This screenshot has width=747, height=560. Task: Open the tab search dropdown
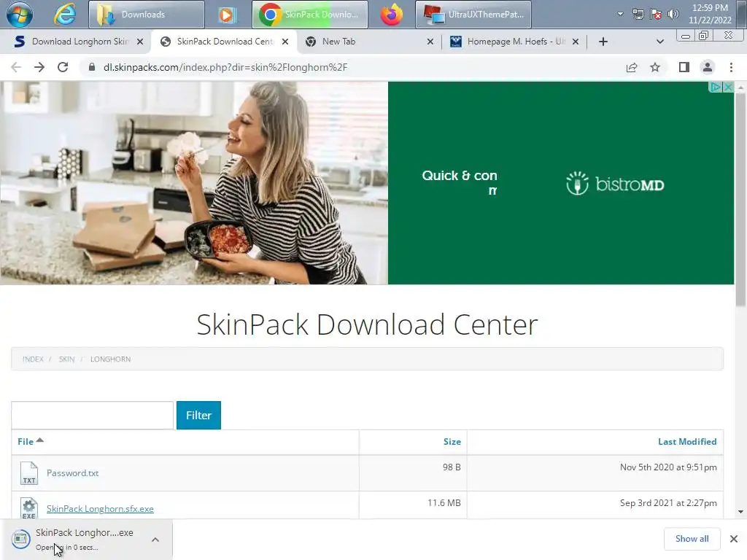click(659, 42)
